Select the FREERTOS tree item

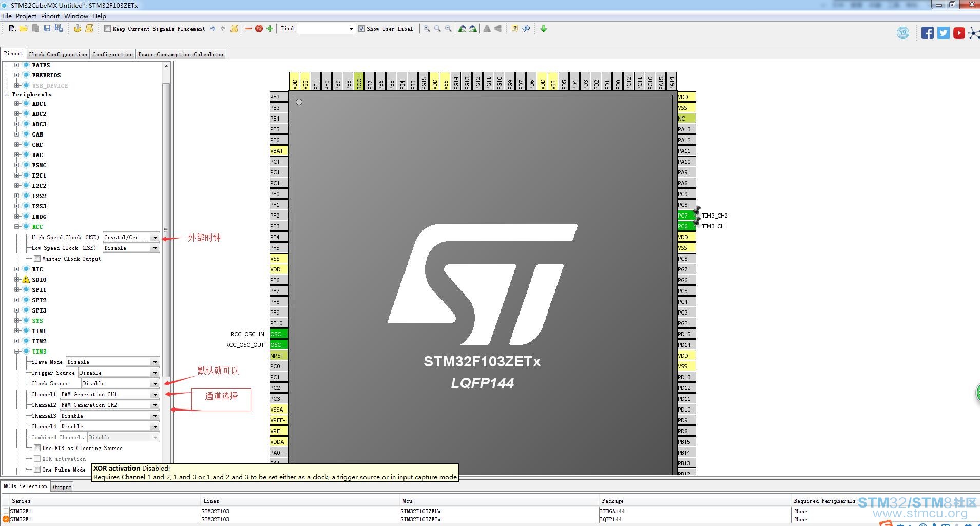coord(46,75)
